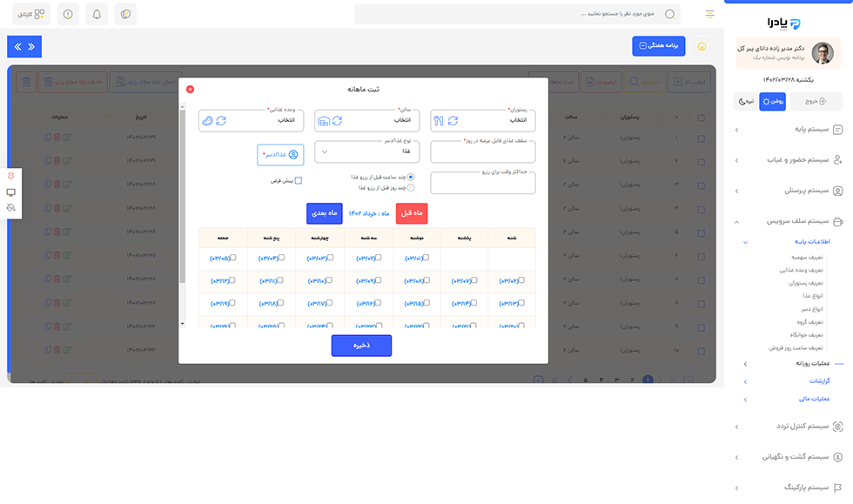The width and height of the screenshot is (853, 504).
Task: Click the سقف غذای قابل عرضه در روز input
Action: 482,151
